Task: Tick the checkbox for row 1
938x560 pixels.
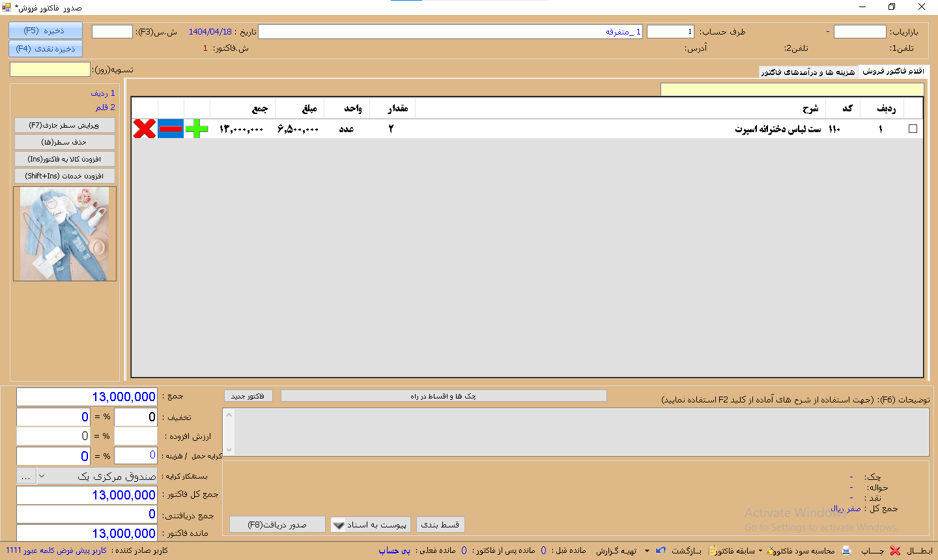Action: [x=913, y=129]
